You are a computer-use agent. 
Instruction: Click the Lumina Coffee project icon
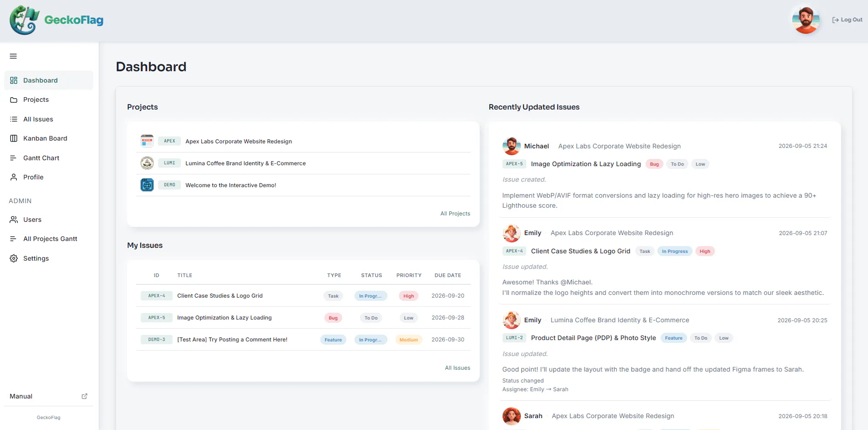tap(147, 163)
